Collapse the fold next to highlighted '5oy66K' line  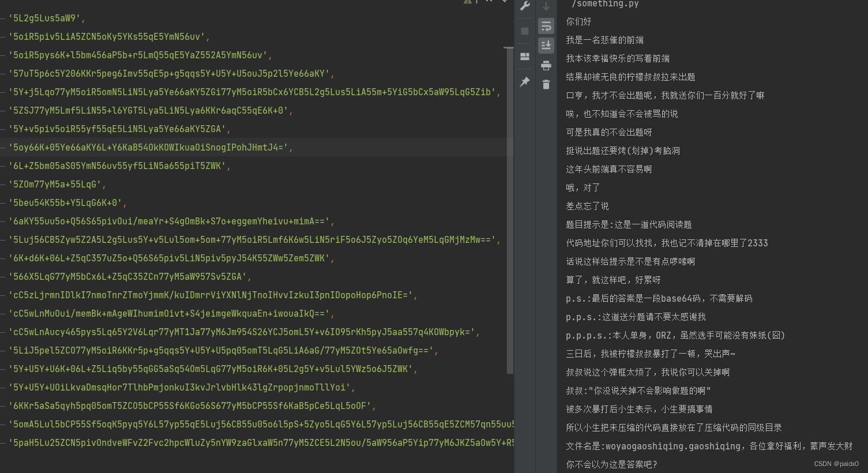tap(3, 147)
